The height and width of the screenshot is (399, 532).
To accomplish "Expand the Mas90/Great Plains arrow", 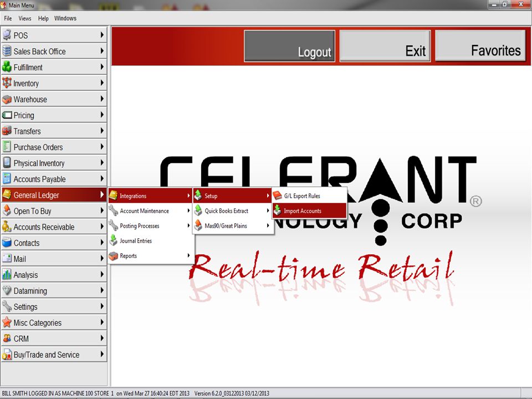I will click(268, 226).
